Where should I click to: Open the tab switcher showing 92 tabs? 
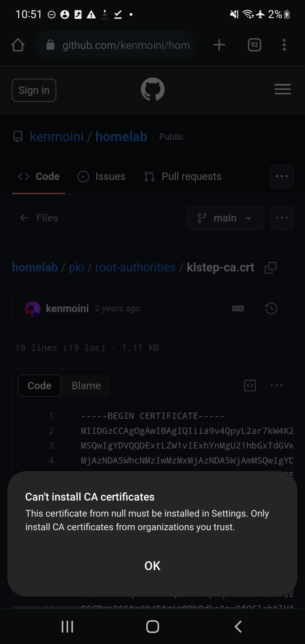click(254, 45)
